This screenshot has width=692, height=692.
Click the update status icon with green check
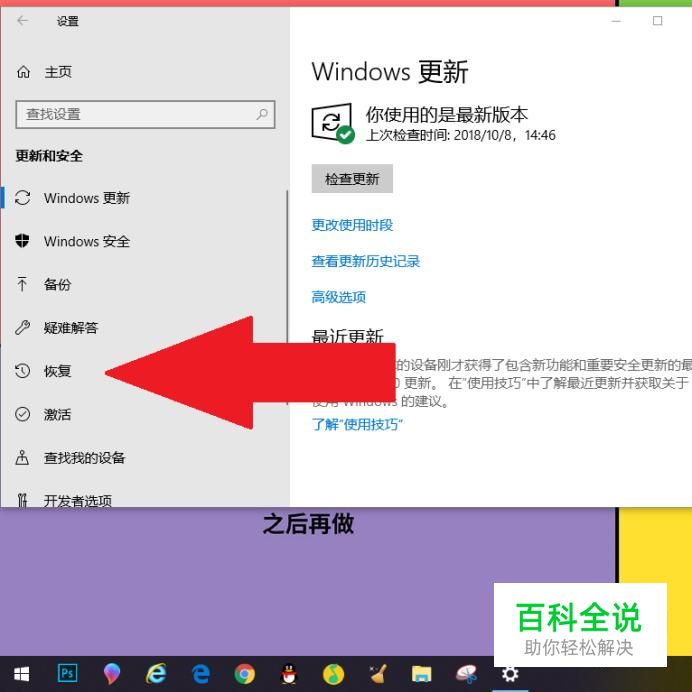click(x=333, y=124)
